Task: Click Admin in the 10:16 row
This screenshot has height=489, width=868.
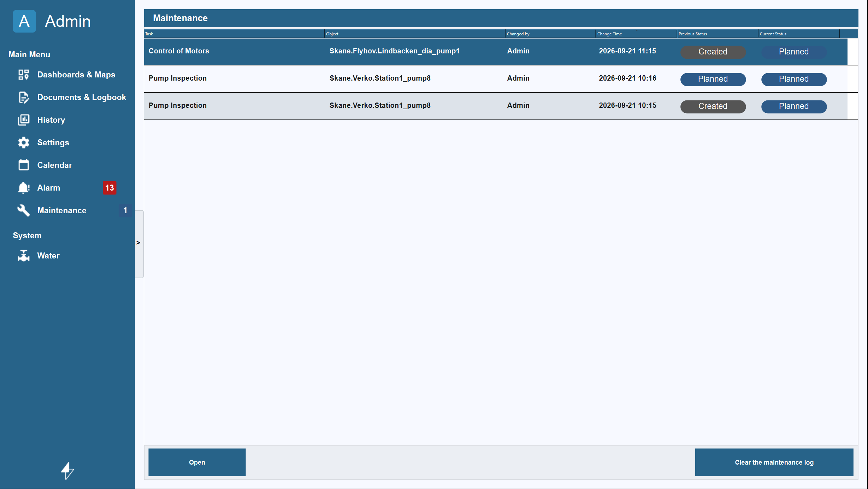Action: click(518, 78)
